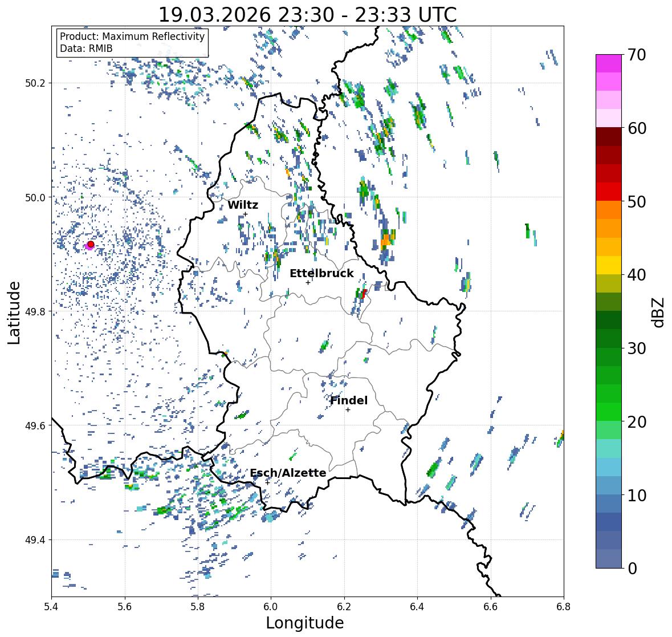Click the longitude tick label 6.8
The image size is (672, 637).
tap(564, 607)
